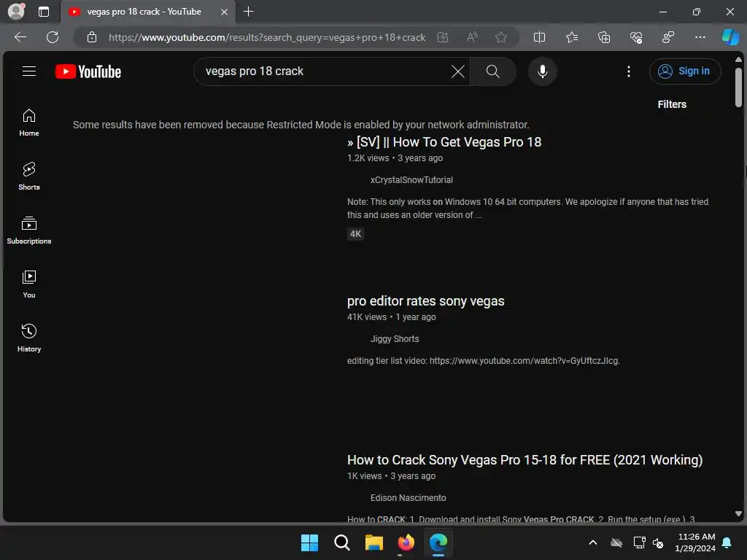The height and width of the screenshot is (560, 747).
Task: Open Read aloud in address bar
Action: click(472, 37)
